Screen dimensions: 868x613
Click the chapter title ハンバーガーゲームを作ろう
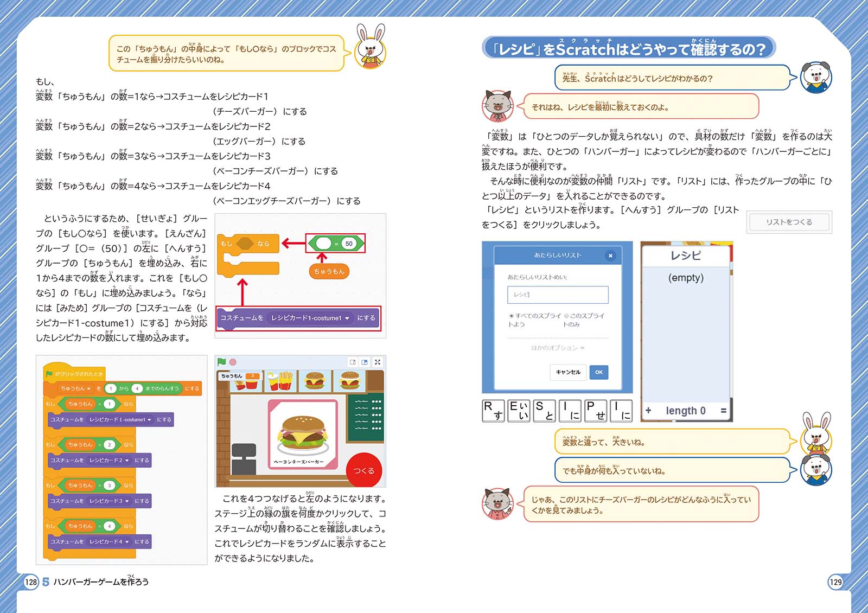pyautogui.click(x=101, y=581)
